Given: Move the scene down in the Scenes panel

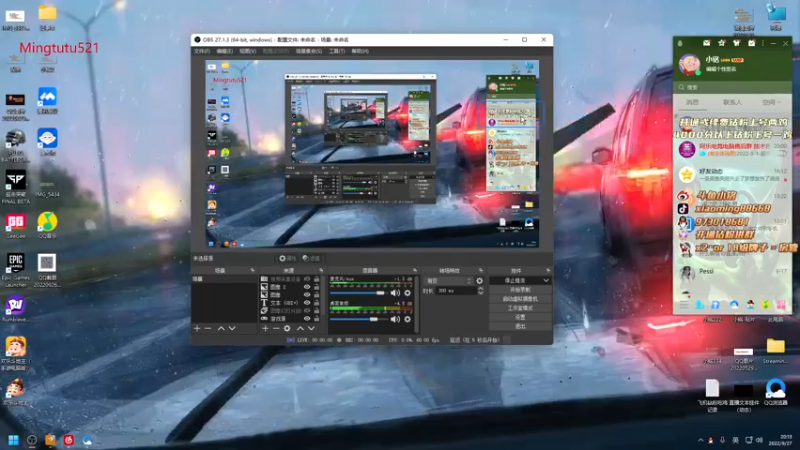Looking at the screenshot, I should click(x=232, y=328).
